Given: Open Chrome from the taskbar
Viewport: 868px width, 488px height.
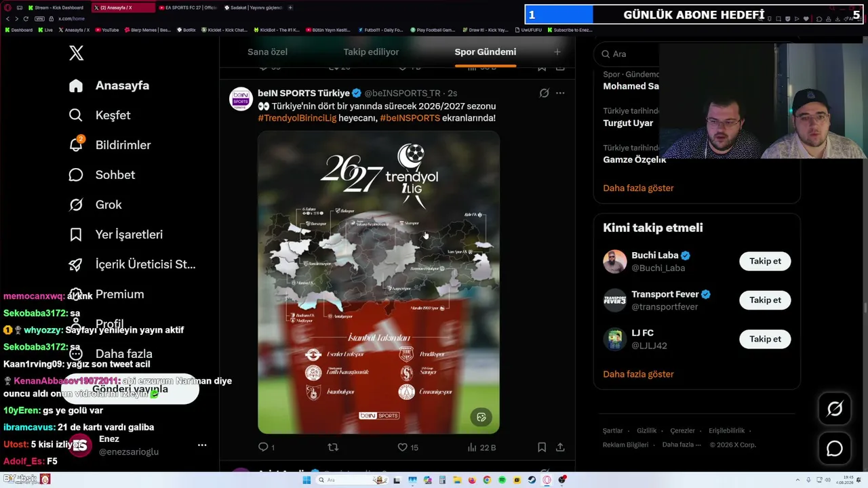Looking at the screenshot, I should [x=487, y=480].
